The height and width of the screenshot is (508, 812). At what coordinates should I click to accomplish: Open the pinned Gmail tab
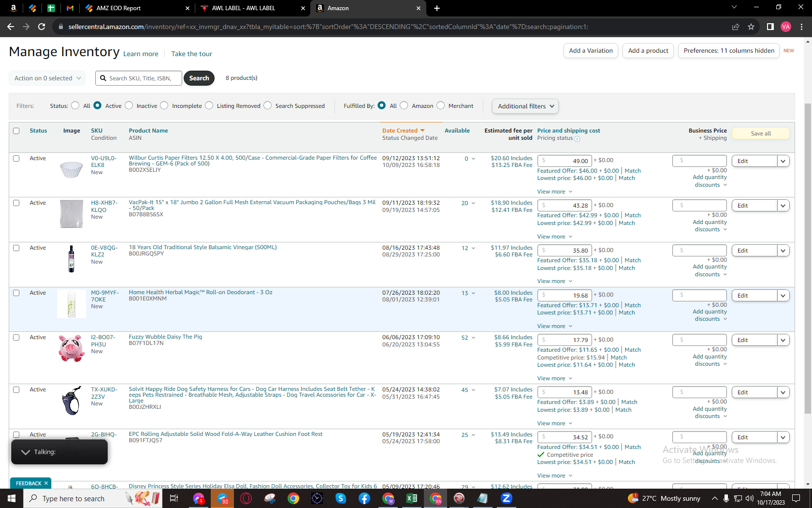tap(70, 8)
